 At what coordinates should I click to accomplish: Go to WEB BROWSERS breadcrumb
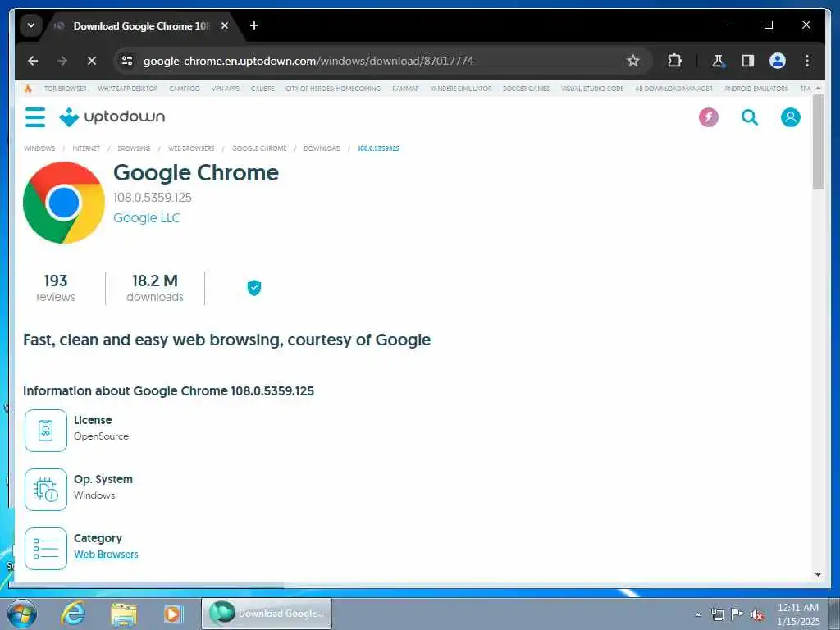pyautogui.click(x=191, y=148)
